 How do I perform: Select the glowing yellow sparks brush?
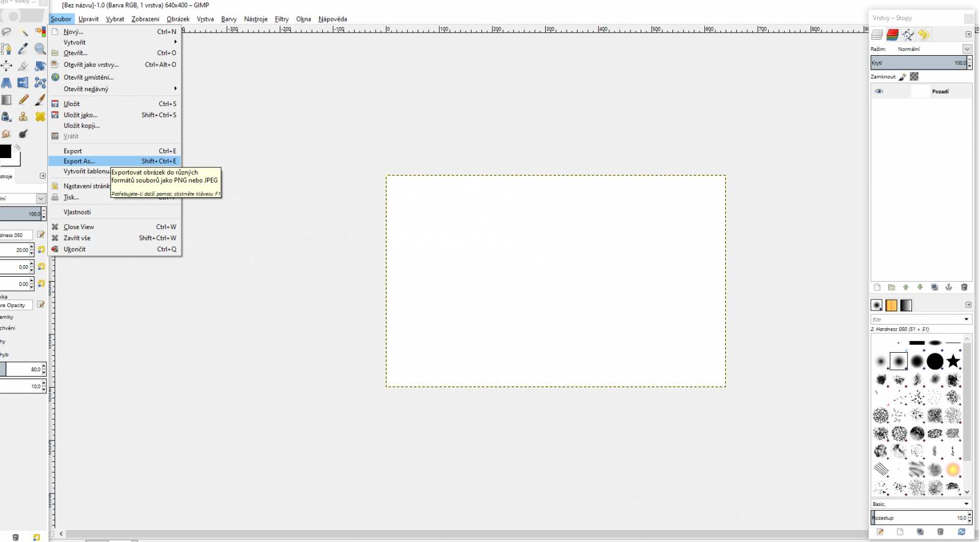pos(953,470)
